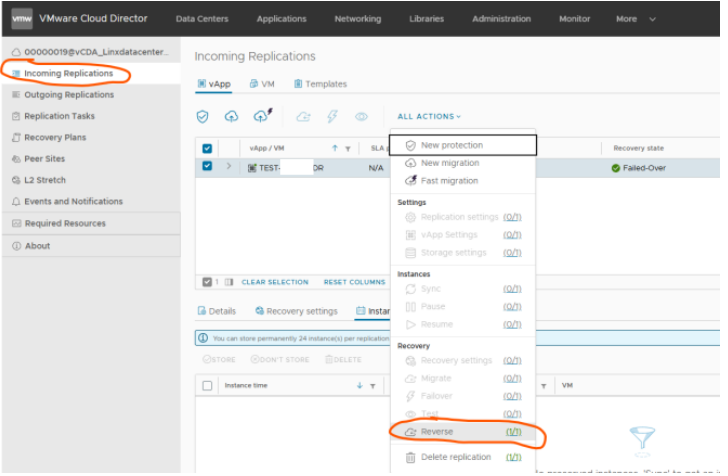Image resolution: width=728 pixels, height=476 pixels.
Task: Click the column picker icon beside Clear Selection
Action: [x=229, y=282]
